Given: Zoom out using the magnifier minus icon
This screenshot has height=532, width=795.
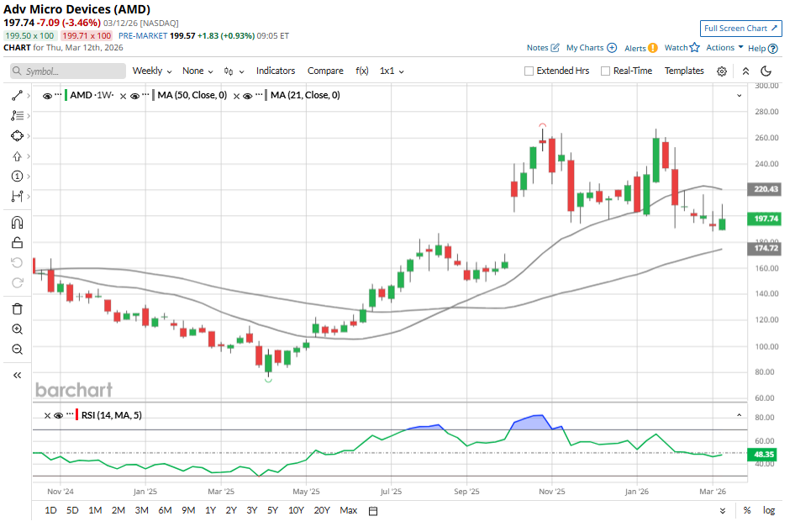Looking at the screenshot, I should coord(17,350).
